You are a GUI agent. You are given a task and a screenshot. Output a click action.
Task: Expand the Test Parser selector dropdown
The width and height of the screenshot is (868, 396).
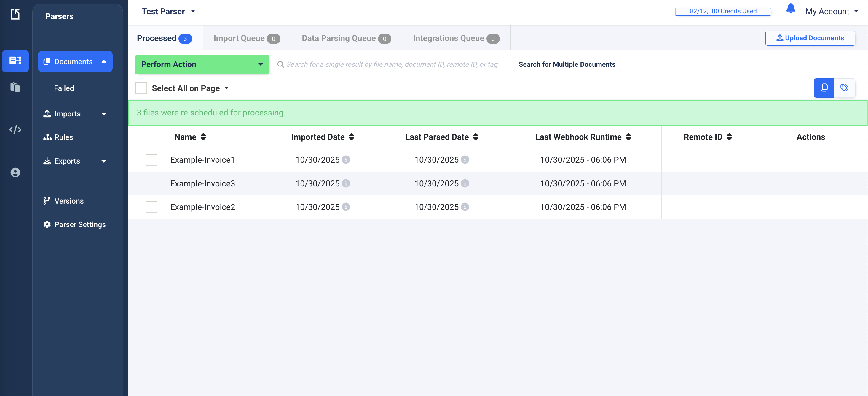(x=168, y=12)
